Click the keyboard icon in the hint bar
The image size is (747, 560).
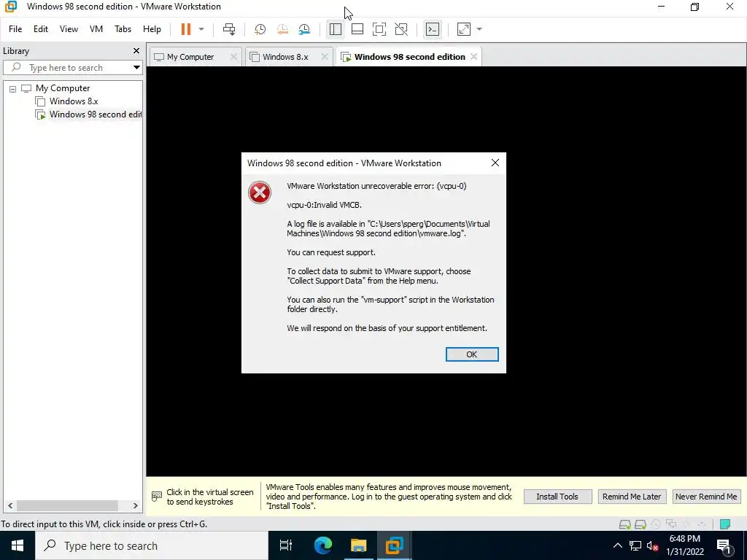click(156, 497)
